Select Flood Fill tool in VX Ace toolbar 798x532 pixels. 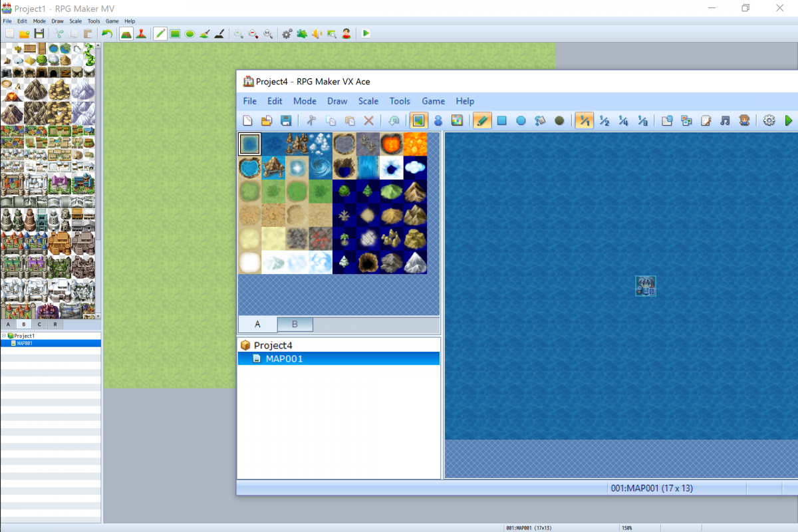pos(541,120)
